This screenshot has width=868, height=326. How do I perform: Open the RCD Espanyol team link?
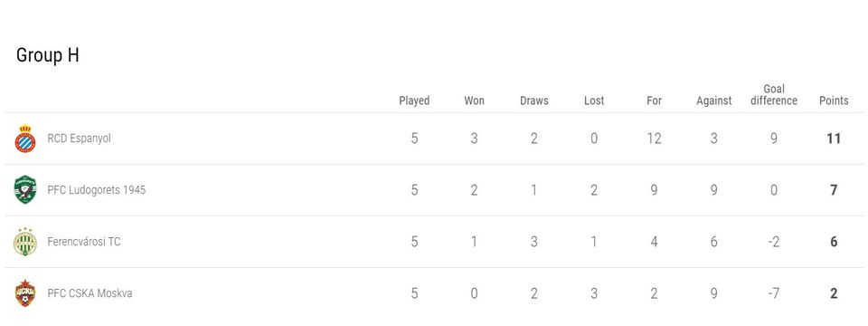pyautogui.click(x=80, y=138)
